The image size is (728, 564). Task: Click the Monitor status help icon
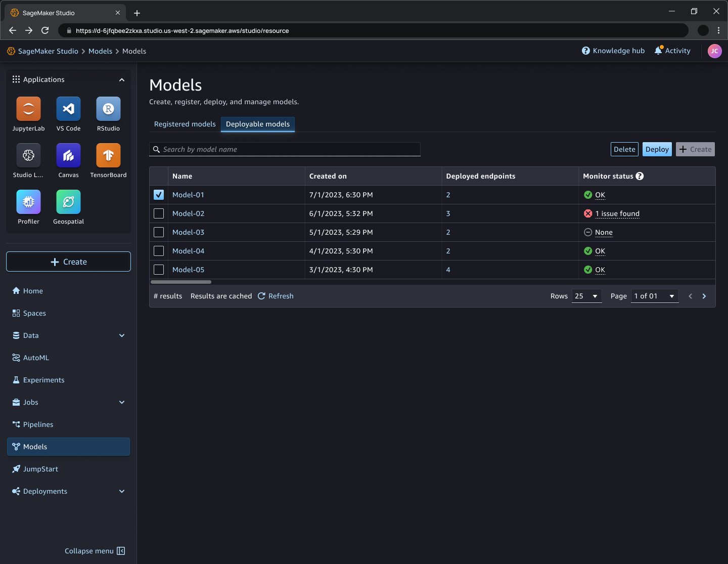tap(640, 176)
